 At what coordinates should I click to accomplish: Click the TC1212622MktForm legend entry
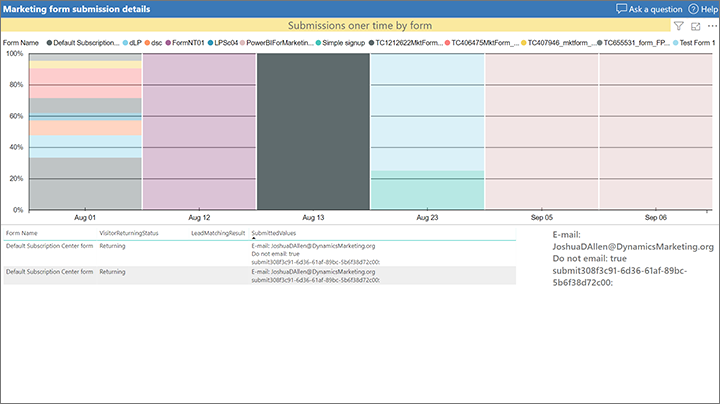click(x=406, y=43)
